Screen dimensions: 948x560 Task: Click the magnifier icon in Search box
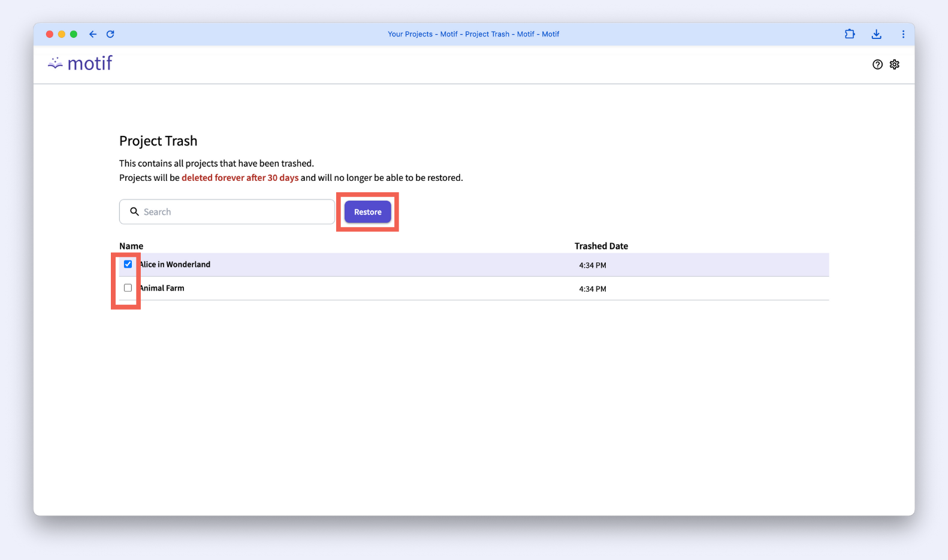134,211
